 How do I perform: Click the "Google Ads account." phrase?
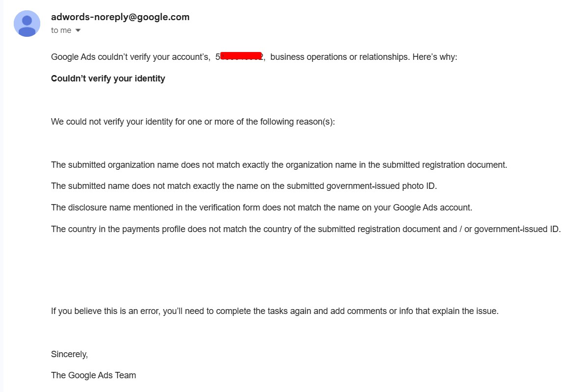[432, 208]
